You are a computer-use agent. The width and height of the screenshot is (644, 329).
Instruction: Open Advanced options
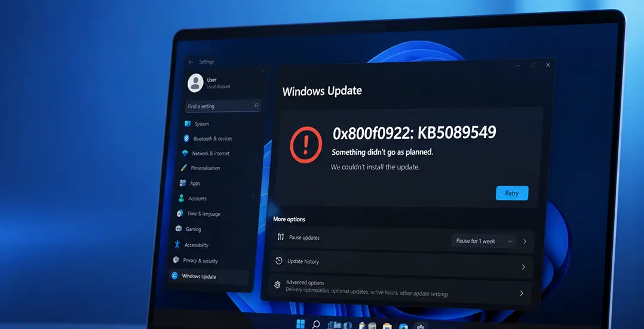400,289
